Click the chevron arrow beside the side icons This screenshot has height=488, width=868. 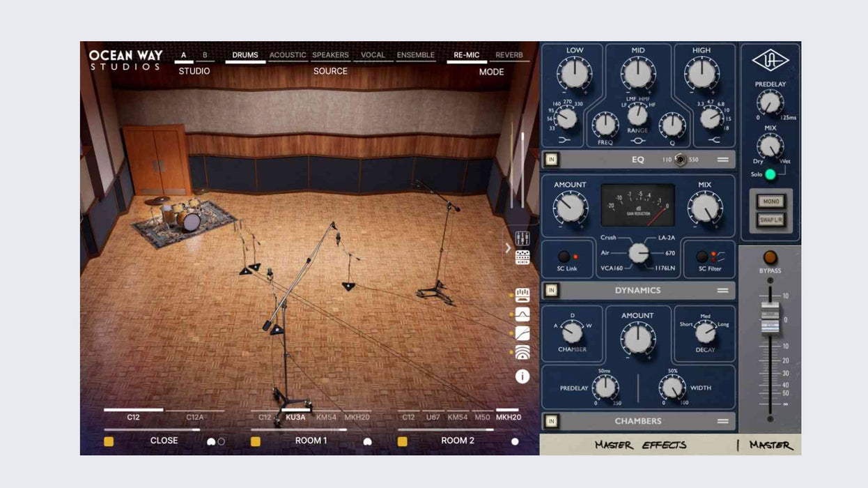[508, 248]
